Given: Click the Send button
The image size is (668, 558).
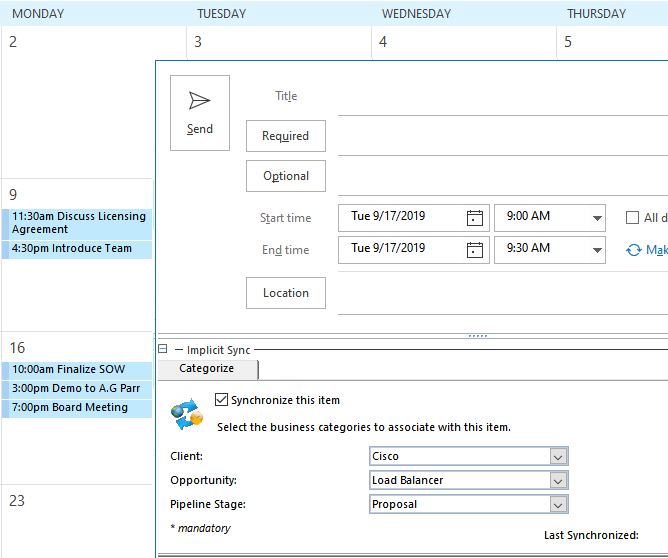Looking at the screenshot, I should pos(200,113).
